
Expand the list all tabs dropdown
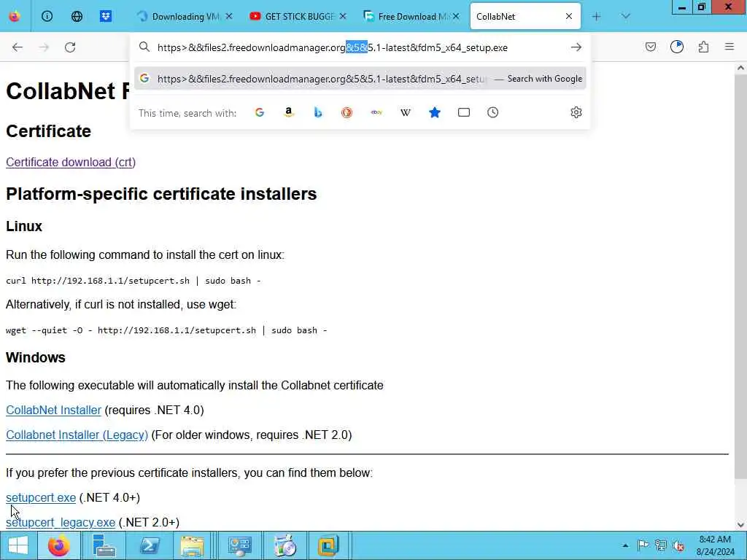click(625, 16)
